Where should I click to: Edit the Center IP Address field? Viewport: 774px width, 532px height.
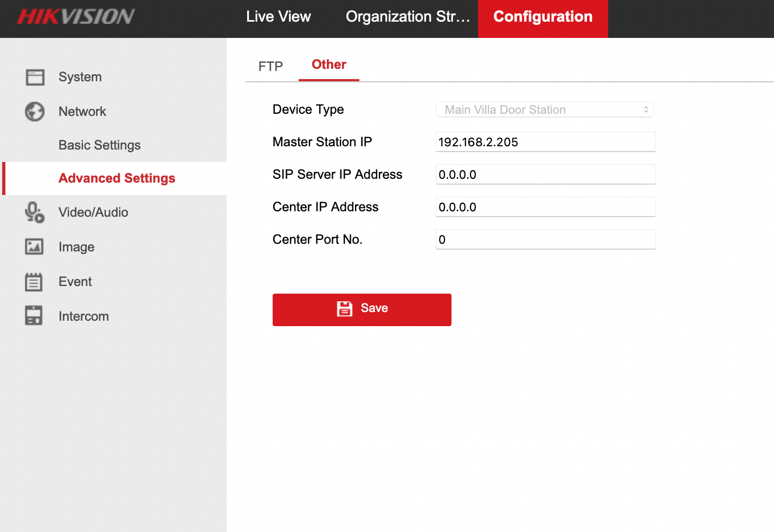545,207
